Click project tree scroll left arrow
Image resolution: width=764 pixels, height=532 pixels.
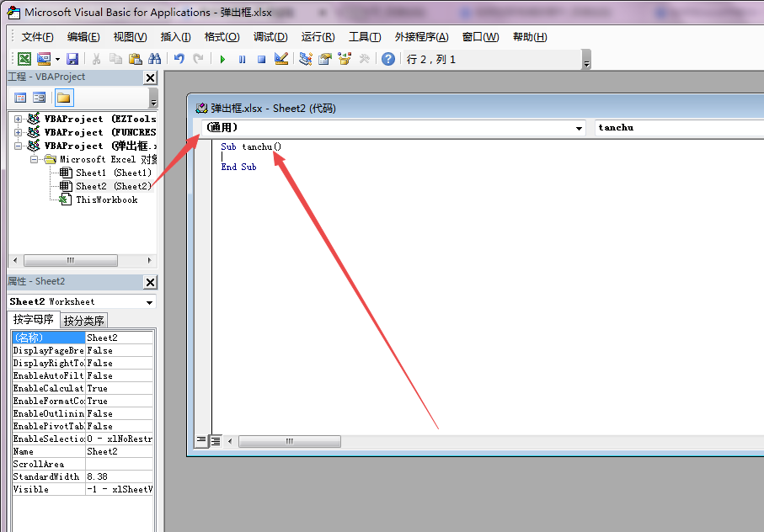[x=15, y=260]
